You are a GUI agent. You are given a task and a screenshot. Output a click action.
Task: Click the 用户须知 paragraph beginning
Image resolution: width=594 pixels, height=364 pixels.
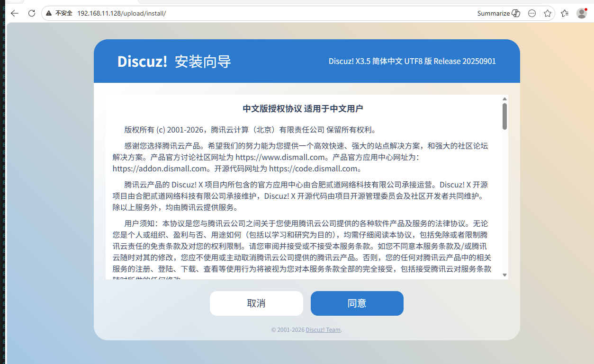(x=141, y=223)
